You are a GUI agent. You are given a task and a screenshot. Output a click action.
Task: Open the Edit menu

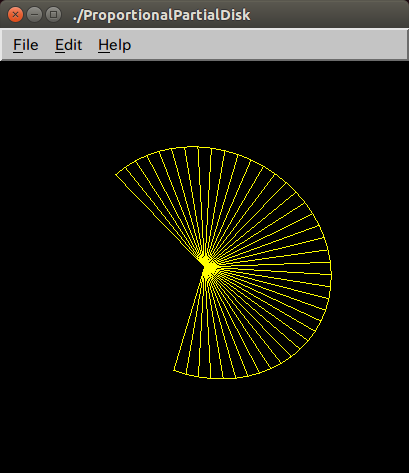(68, 45)
